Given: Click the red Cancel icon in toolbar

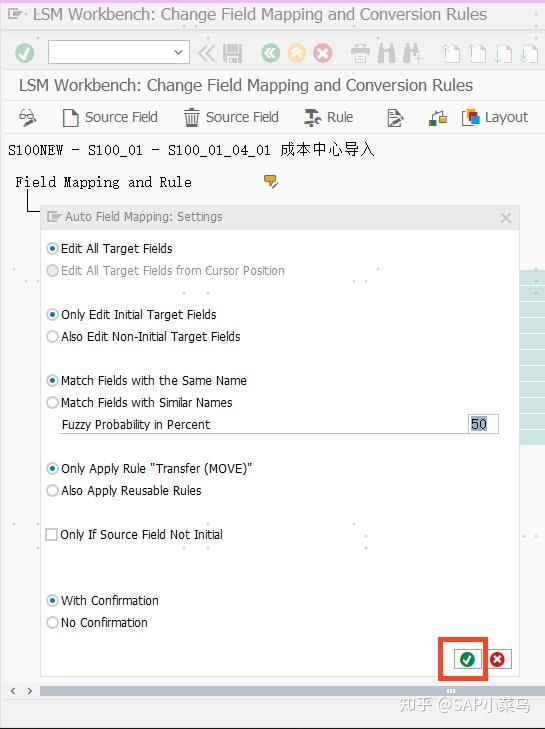Looking at the screenshot, I should pyautogui.click(x=323, y=53).
